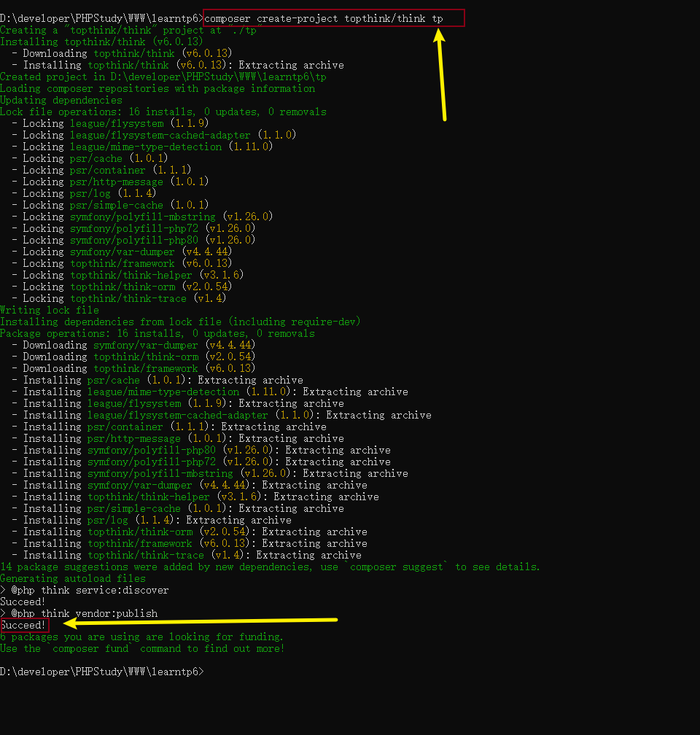Click 'Installing dependencies from lock file' line
700x735 pixels.
181,322
